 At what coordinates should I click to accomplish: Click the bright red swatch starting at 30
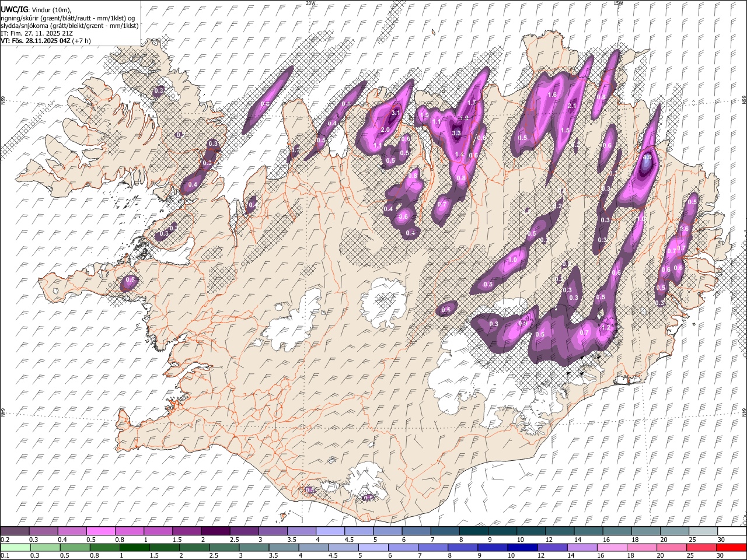pos(732,548)
